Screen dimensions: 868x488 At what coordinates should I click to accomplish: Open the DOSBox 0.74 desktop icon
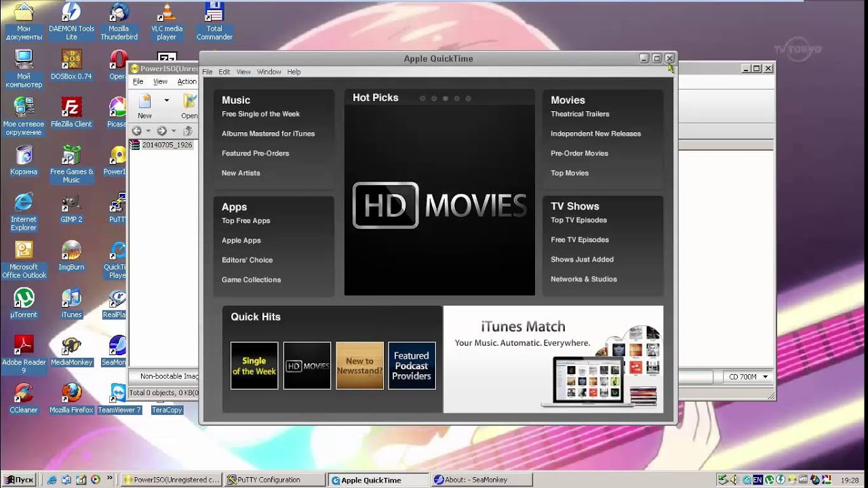pos(71,64)
